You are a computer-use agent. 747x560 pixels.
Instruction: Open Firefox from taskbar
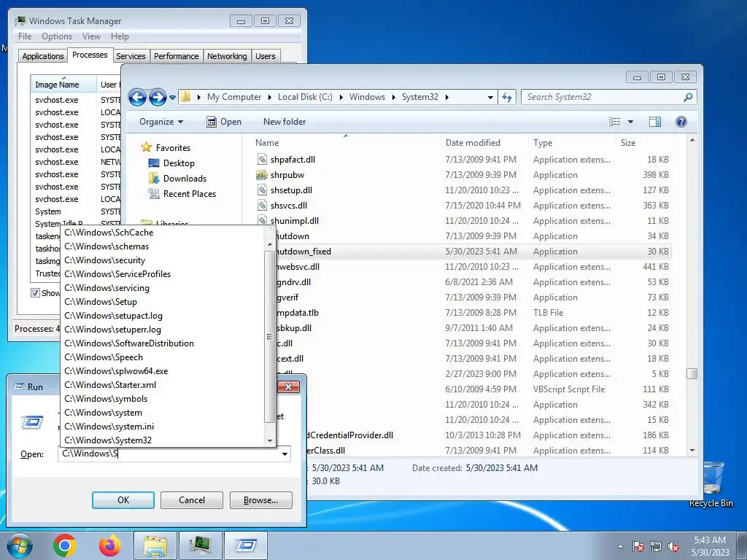109,545
